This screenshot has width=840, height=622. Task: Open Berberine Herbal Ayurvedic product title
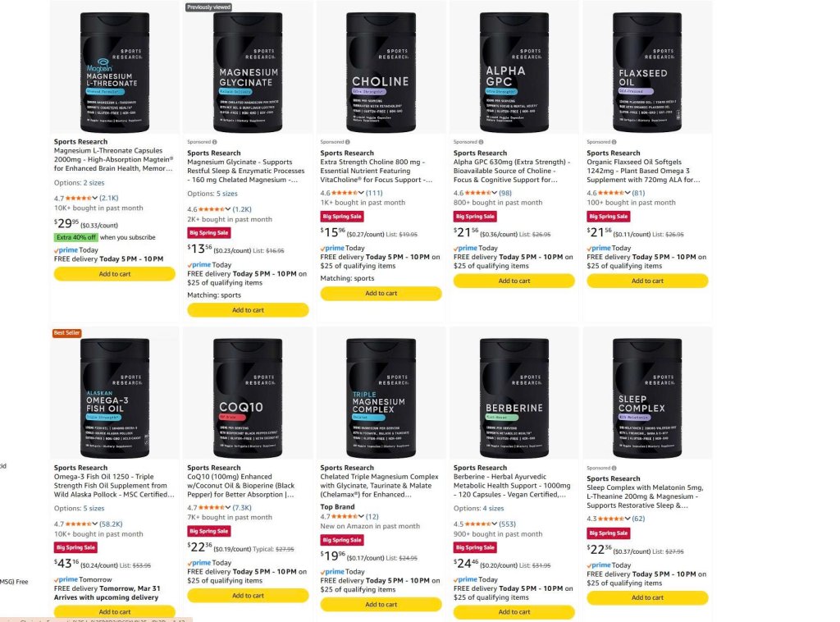(x=512, y=486)
